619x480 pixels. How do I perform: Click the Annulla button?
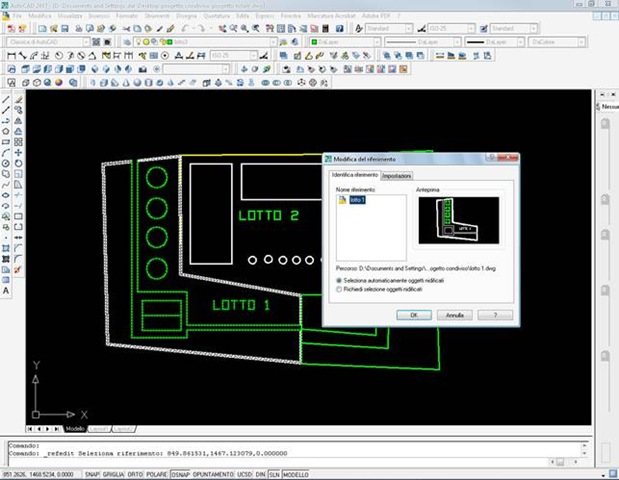click(x=454, y=314)
